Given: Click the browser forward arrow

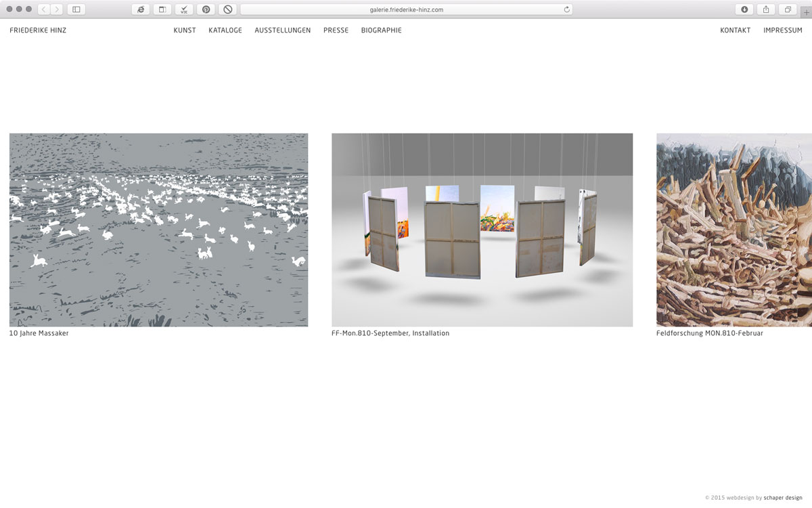Looking at the screenshot, I should click(56, 9).
